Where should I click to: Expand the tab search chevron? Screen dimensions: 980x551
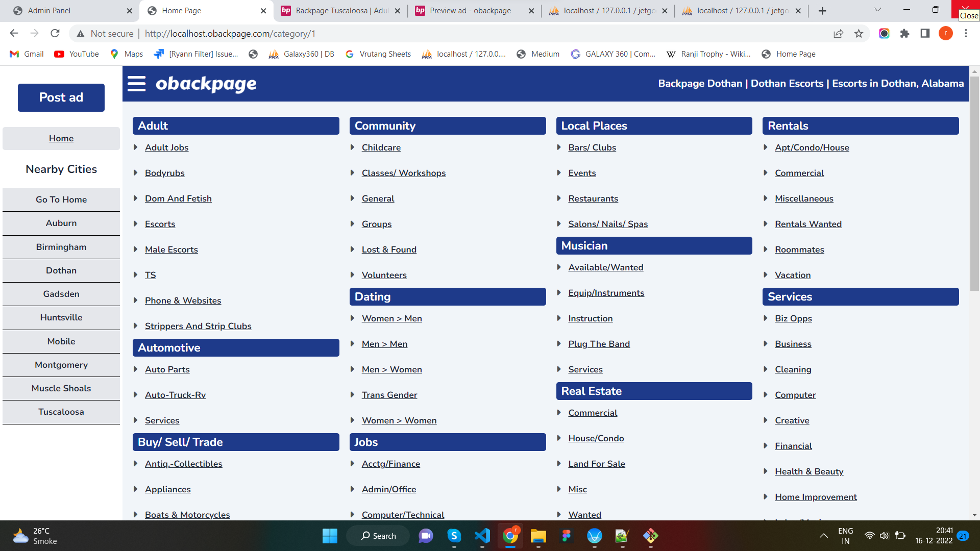click(x=877, y=10)
